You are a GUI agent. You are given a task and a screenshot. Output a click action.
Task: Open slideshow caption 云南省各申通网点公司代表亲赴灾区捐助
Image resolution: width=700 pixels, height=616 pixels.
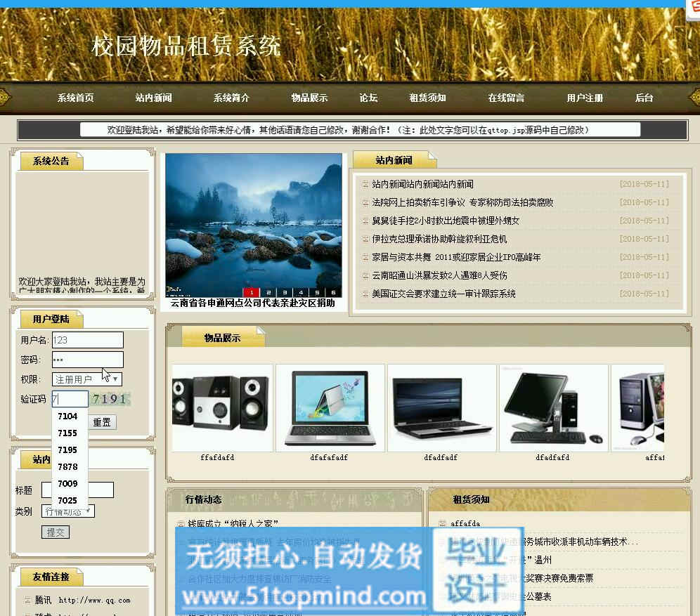coord(253,303)
